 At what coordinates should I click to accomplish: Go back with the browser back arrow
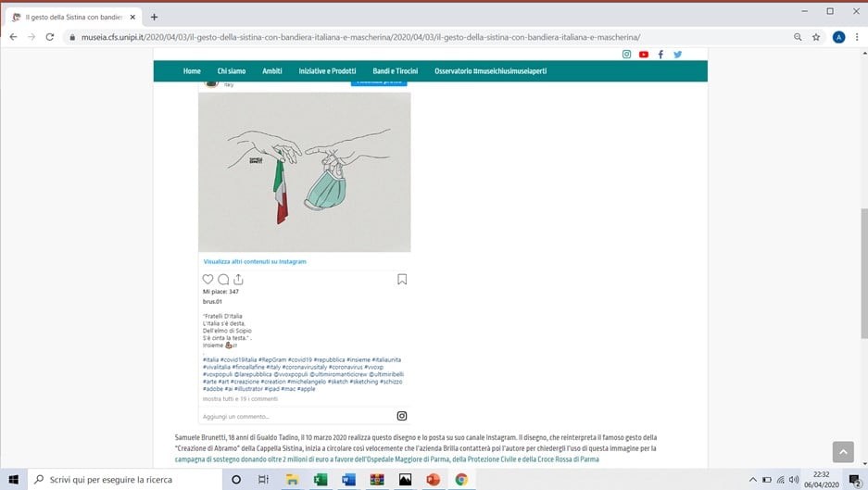(13, 37)
